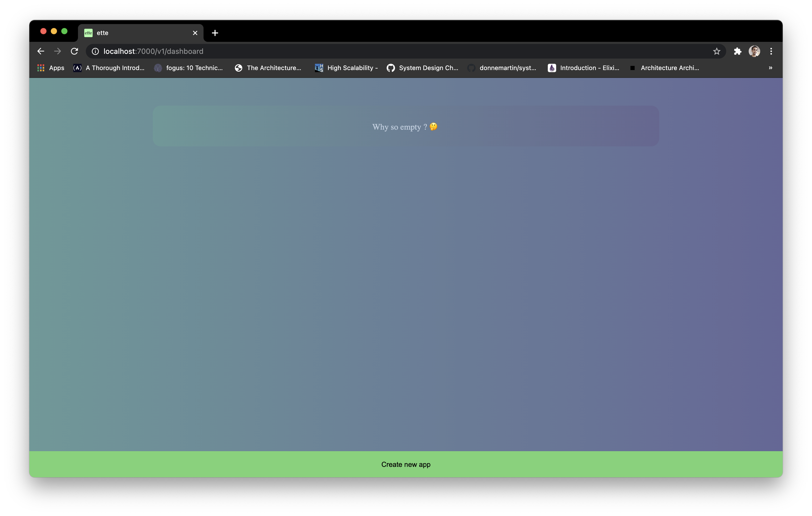Click the 'Why so empty ?' card
812x516 pixels.
coord(406,126)
